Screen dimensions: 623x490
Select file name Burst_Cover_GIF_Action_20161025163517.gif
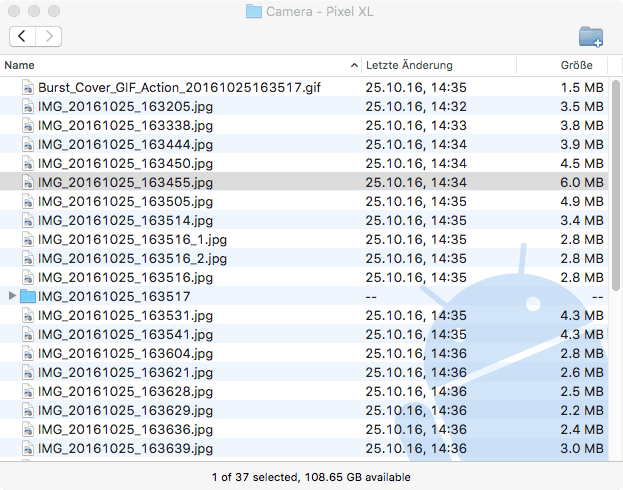pyautogui.click(x=179, y=87)
